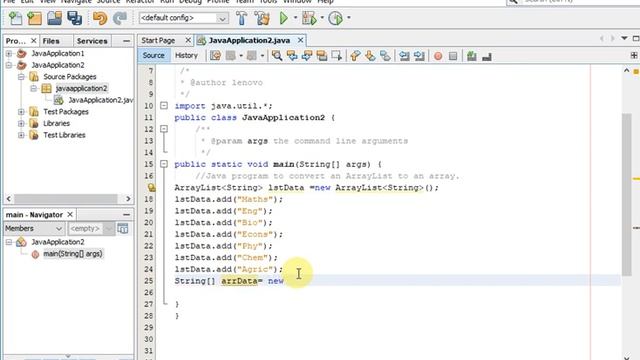Open the <empty> dropdown in Navigator
This screenshot has height=360, width=640.
click(x=91, y=228)
